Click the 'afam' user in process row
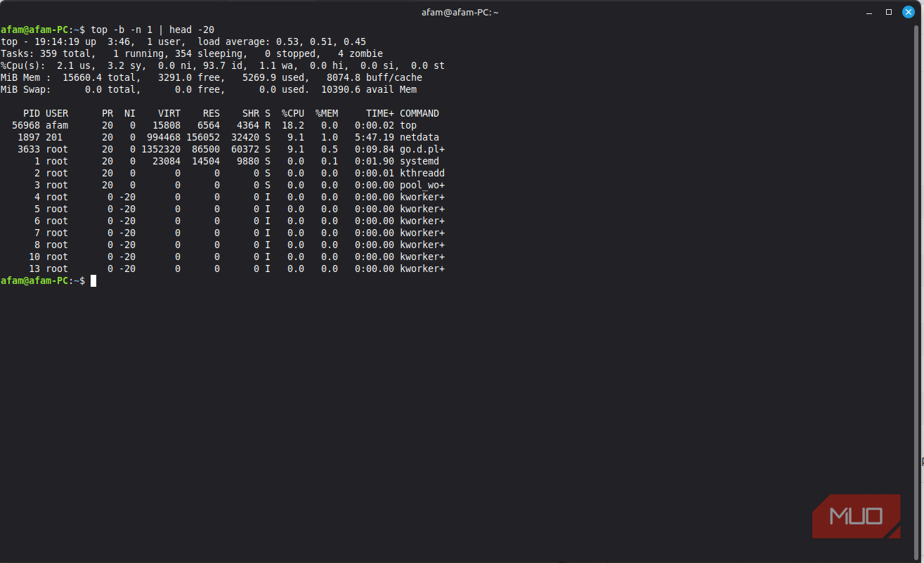 point(57,125)
